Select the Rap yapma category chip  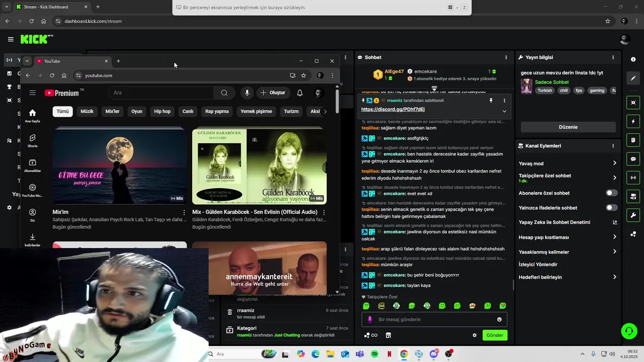(x=217, y=112)
